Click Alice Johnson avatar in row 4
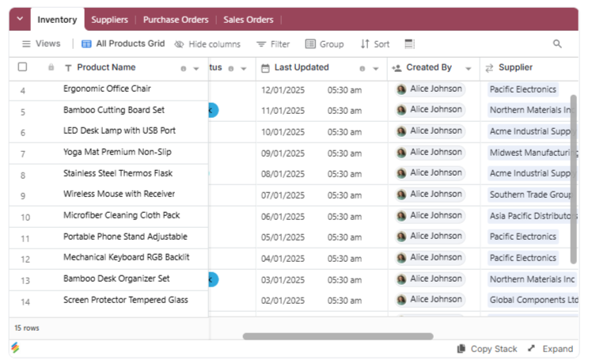The height and width of the screenshot is (364, 592). point(401,89)
